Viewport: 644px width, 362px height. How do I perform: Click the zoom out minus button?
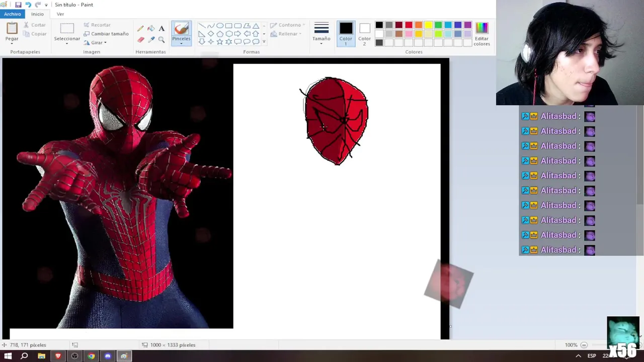click(584, 345)
